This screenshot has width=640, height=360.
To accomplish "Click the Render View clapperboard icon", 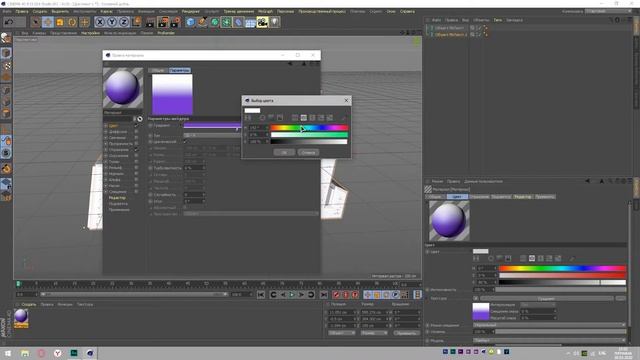I will click(x=150, y=22).
